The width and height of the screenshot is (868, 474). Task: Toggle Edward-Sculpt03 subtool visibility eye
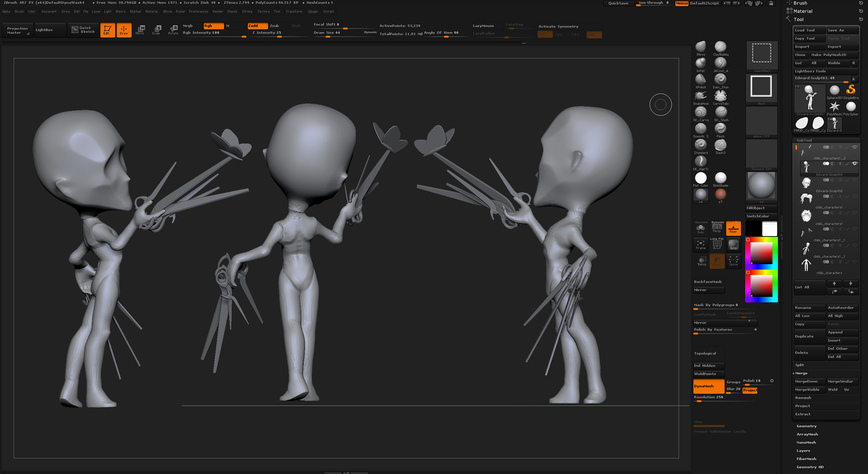pos(854,163)
